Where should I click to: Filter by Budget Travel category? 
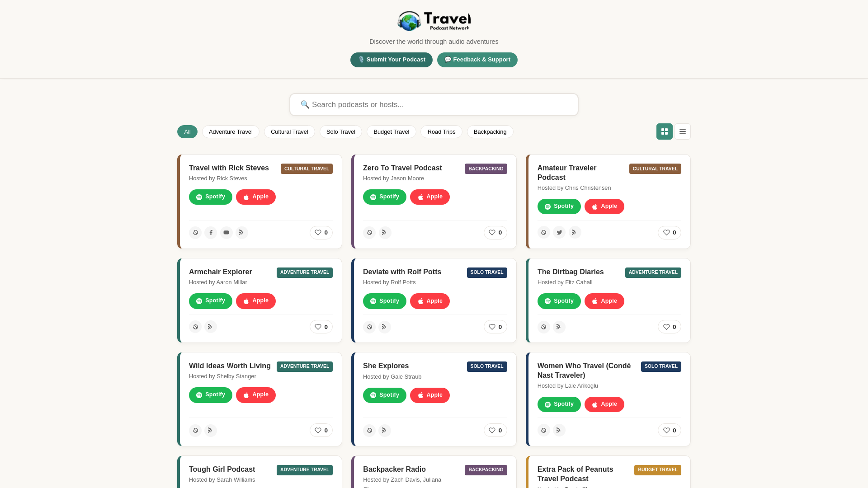coord(392,132)
